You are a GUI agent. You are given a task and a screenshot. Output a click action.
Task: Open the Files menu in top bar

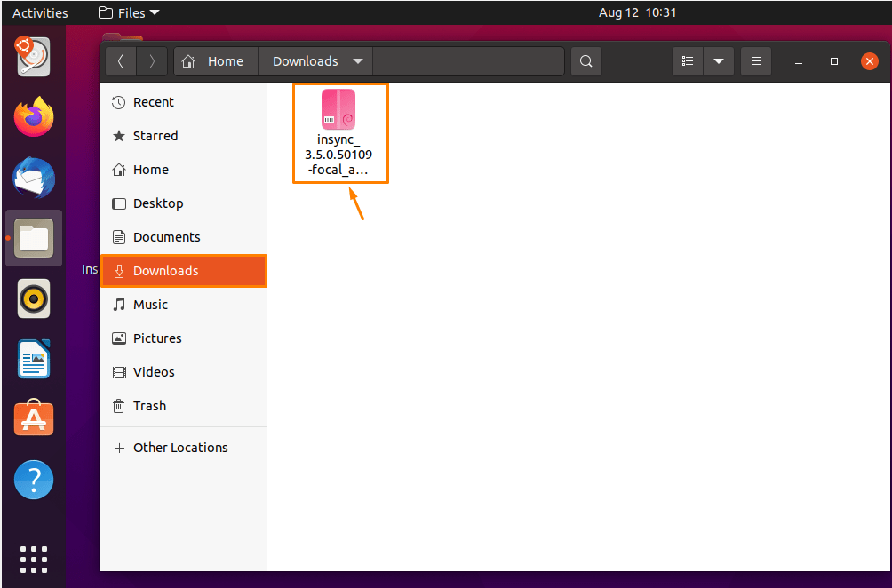point(127,12)
